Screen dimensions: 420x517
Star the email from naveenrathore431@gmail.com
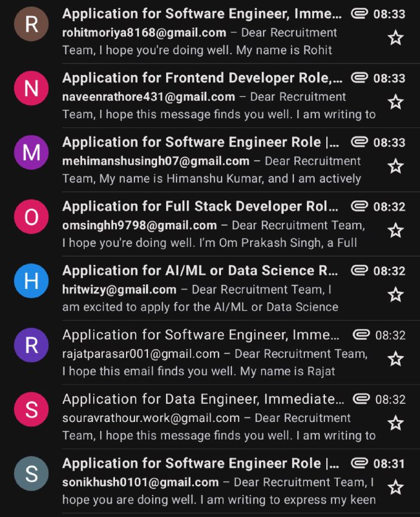coord(395,102)
